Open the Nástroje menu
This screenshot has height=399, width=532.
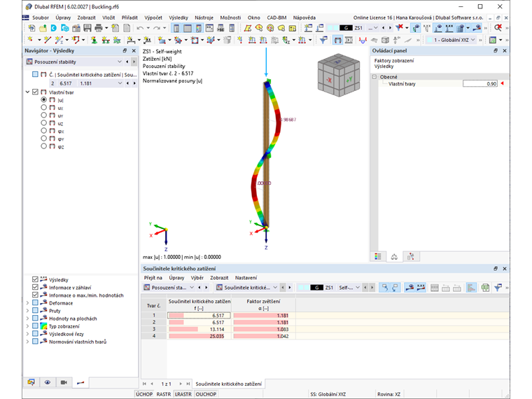point(204,17)
